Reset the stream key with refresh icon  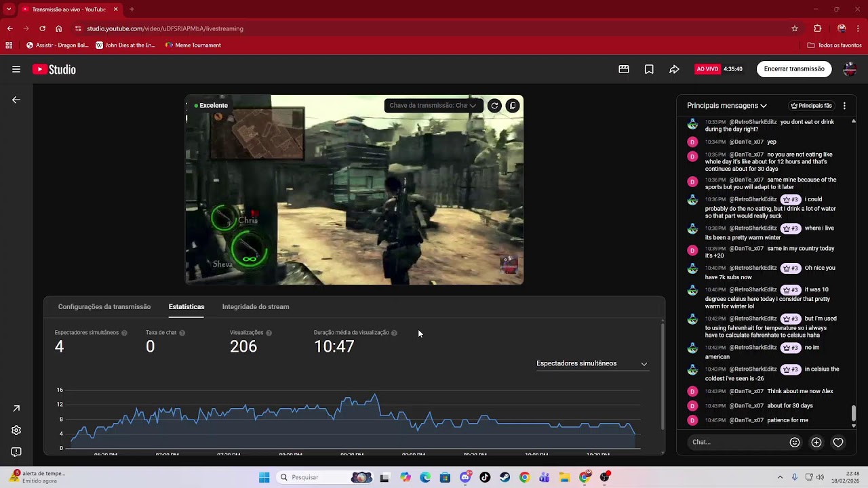tap(494, 105)
